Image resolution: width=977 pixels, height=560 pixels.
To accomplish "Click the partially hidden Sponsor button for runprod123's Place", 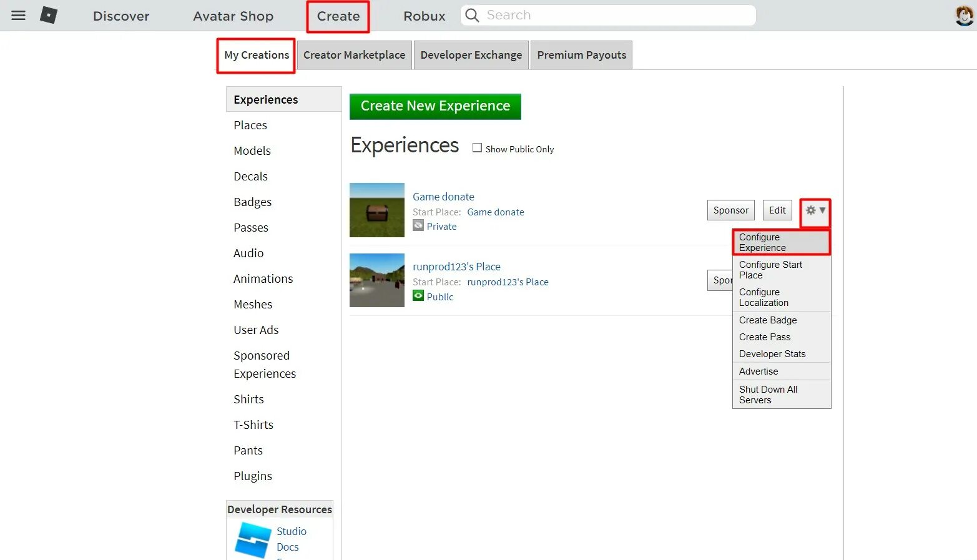I will pos(720,280).
